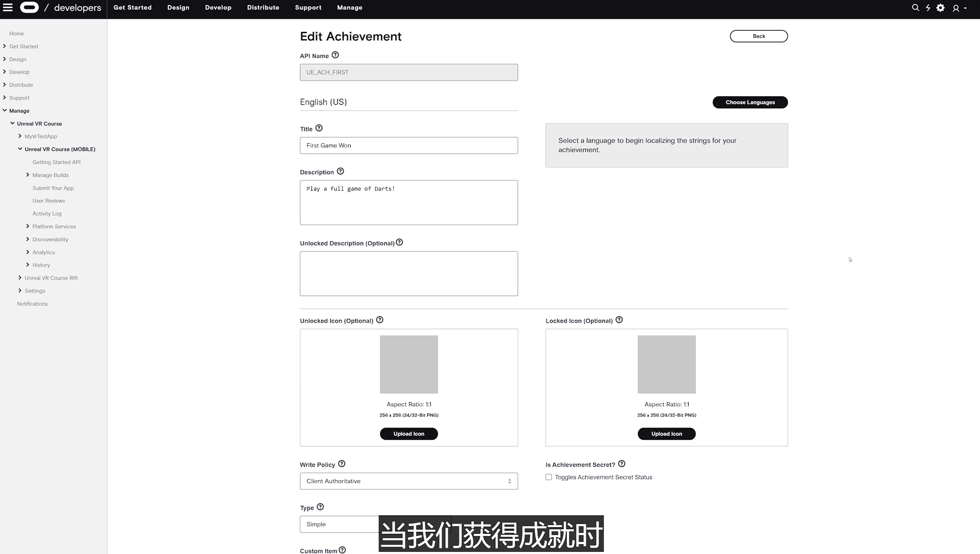
Task: Open User Reviews in sidebar
Action: pyautogui.click(x=49, y=201)
